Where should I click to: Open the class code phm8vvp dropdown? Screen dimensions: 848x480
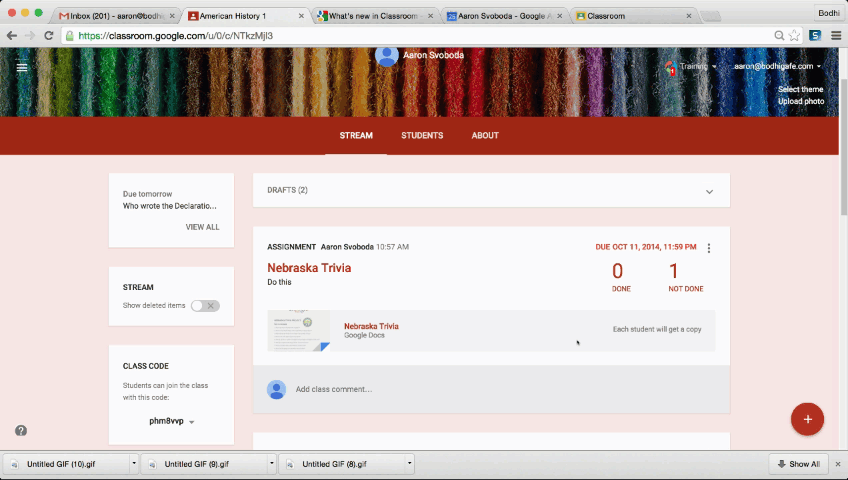tap(191, 422)
